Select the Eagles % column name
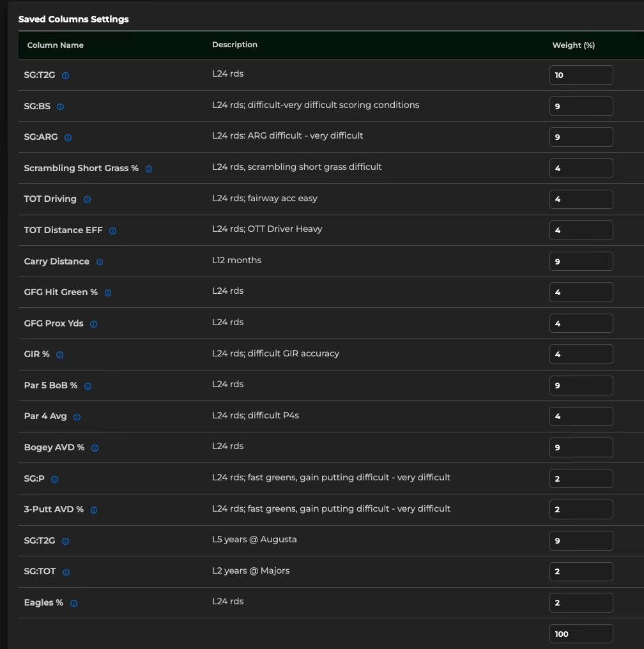This screenshot has width=644, height=649. pos(43,602)
